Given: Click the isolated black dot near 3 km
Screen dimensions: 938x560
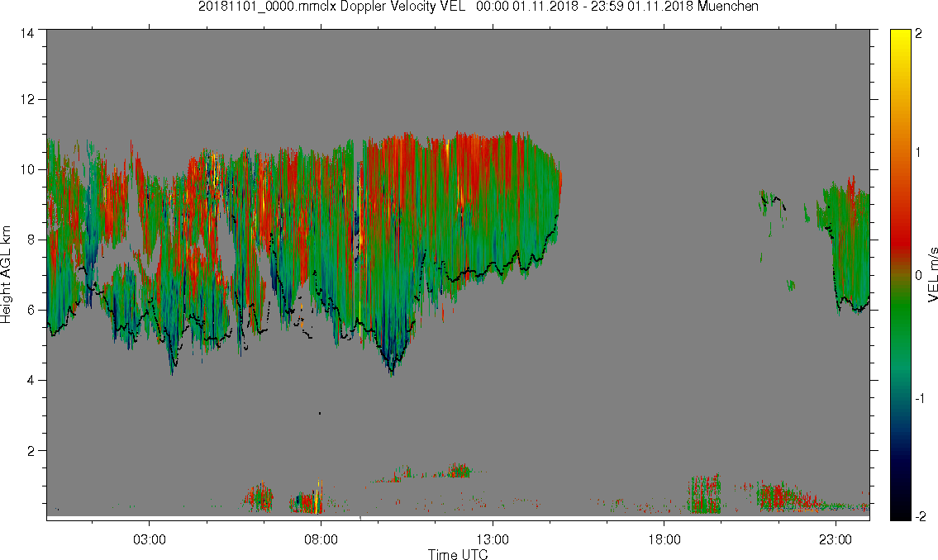Looking at the screenshot, I should pos(320,413).
